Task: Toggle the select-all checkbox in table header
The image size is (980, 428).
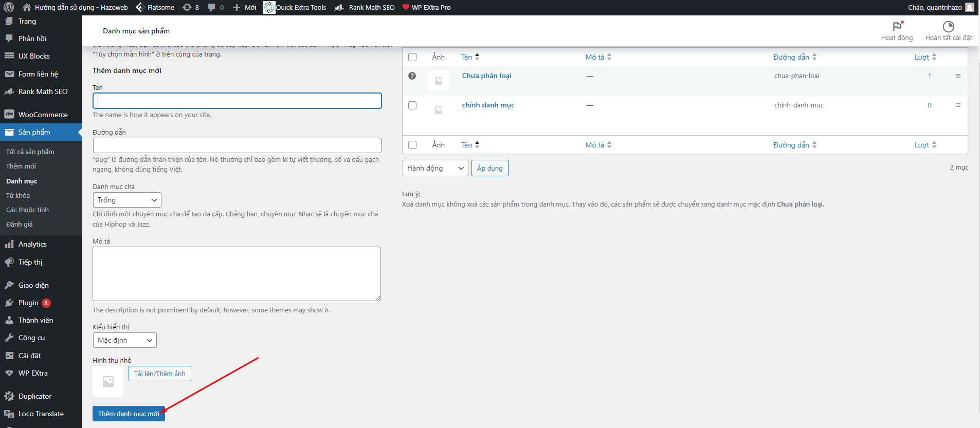Action: pyautogui.click(x=412, y=57)
